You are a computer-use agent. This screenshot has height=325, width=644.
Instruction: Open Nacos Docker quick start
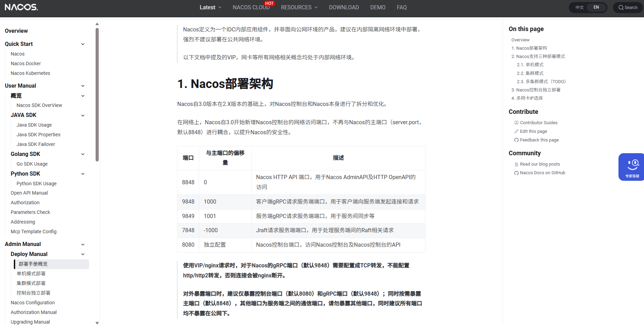coord(26,63)
